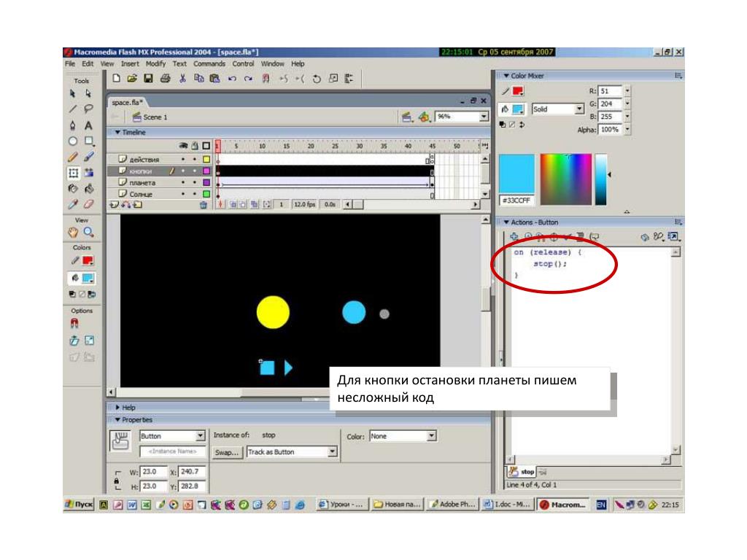747x560 pixels.
Task: Click the Insert Layer icon in timeline
Action: pos(115,205)
